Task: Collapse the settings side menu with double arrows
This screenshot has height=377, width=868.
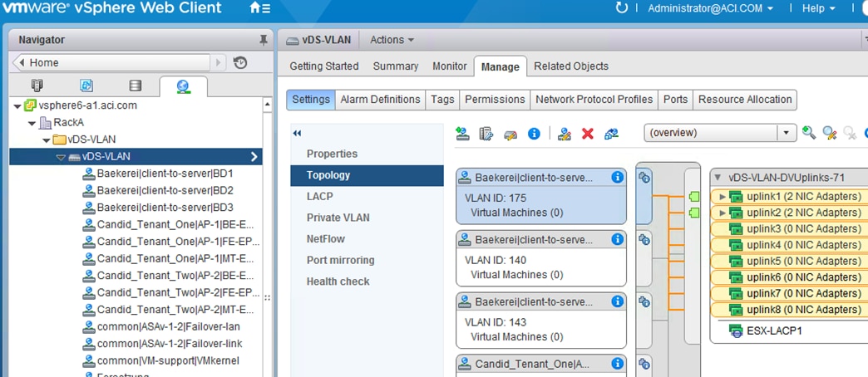Action: (298, 133)
